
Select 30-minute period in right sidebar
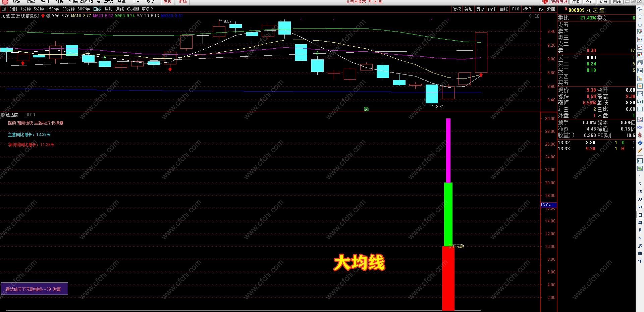640,199
